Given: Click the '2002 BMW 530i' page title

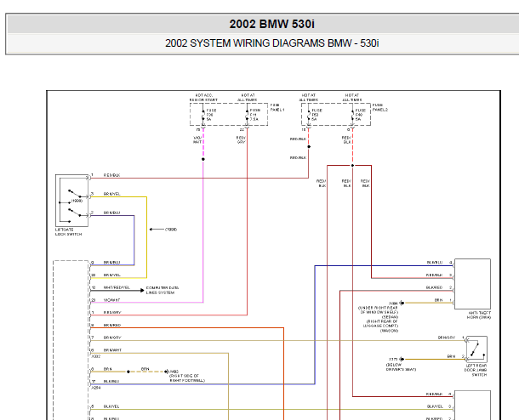Looking at the screenshot, I should click(x=271, y=24).
